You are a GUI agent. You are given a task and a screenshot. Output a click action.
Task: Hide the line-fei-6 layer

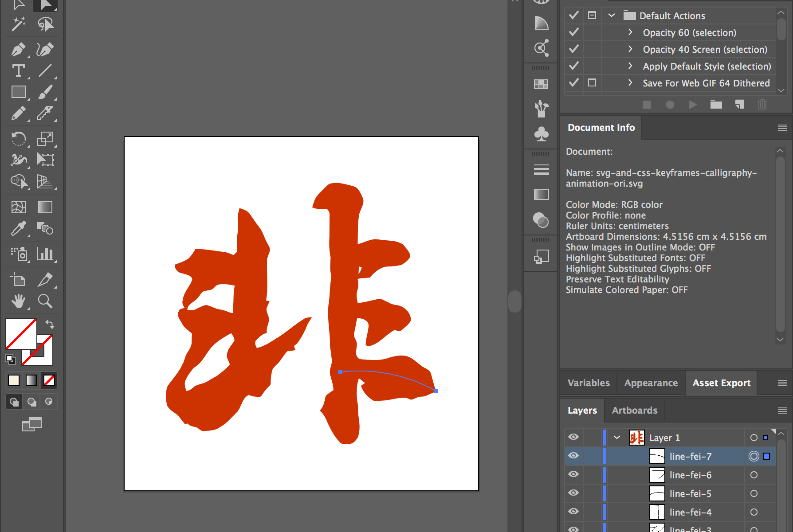point(573,474)
